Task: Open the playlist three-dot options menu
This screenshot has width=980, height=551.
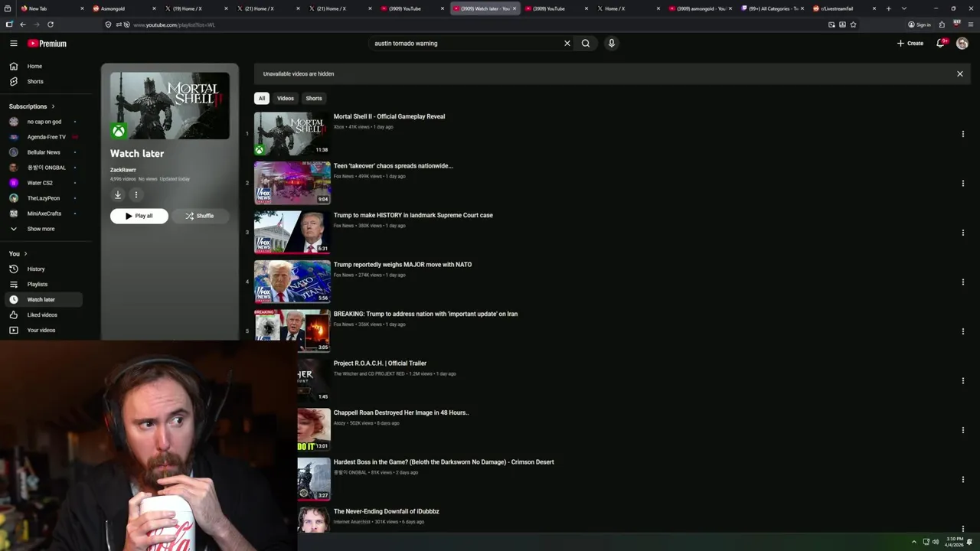Action: (136, 195)
